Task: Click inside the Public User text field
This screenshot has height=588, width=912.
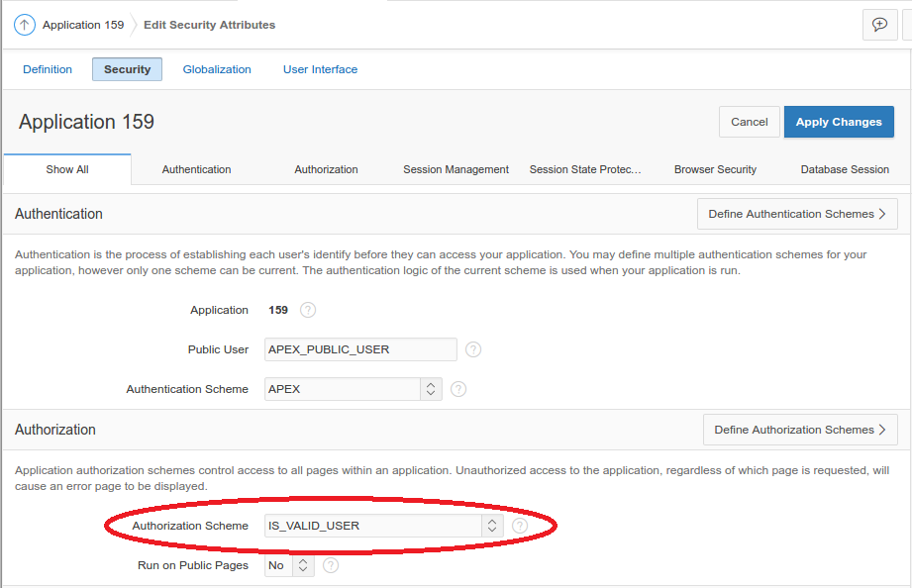Action: pos(359,349)
